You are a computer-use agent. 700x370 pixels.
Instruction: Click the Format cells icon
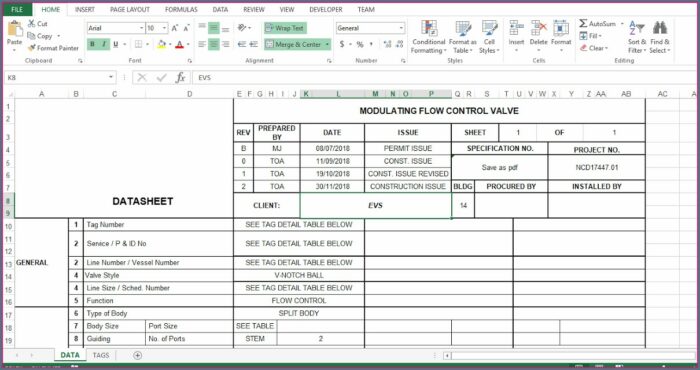(561, 28)
